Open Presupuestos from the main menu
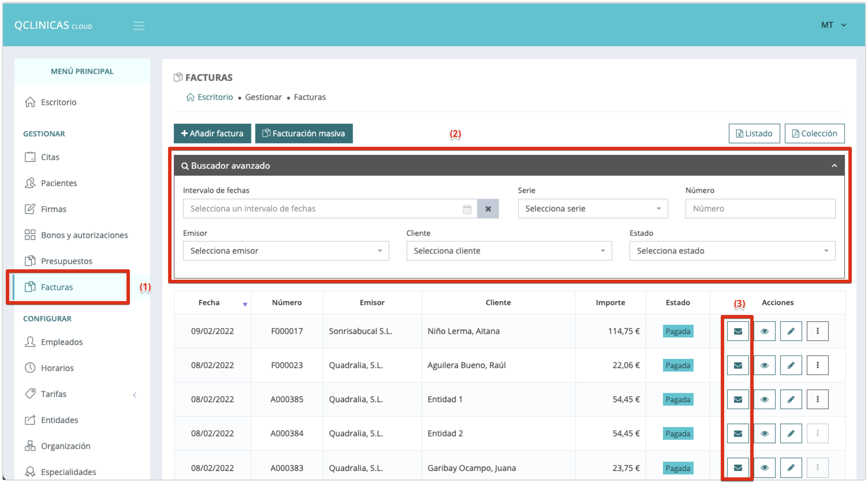The width and height of the screenshot is (868, 486). (x=66, y=261)
